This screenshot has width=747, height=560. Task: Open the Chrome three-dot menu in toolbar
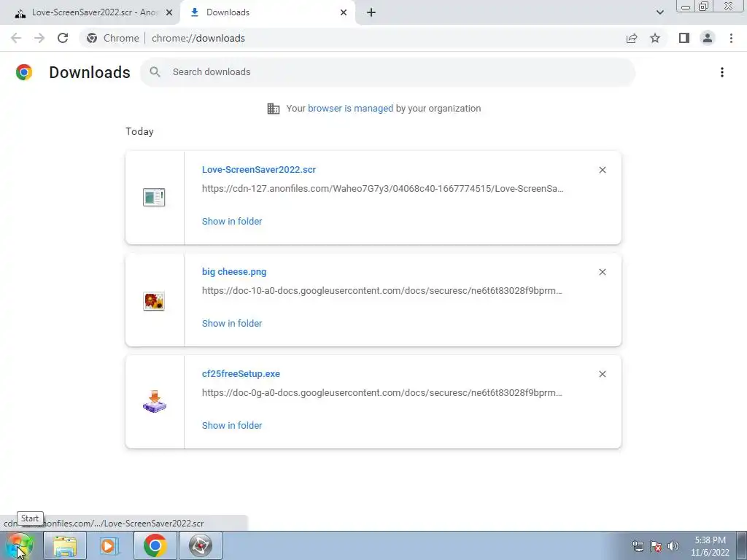coord(731,38)
